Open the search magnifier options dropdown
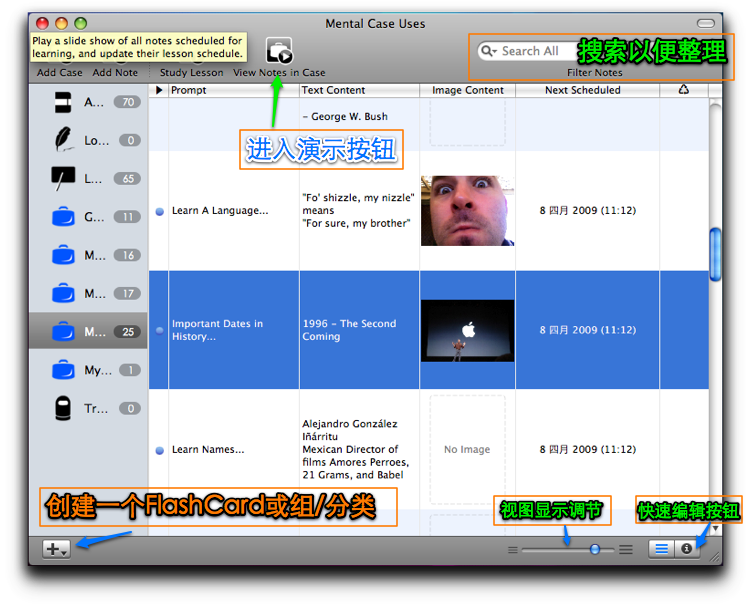Viewport: 750px width, 608px height. pyautogui.click(x=489, y=51)
